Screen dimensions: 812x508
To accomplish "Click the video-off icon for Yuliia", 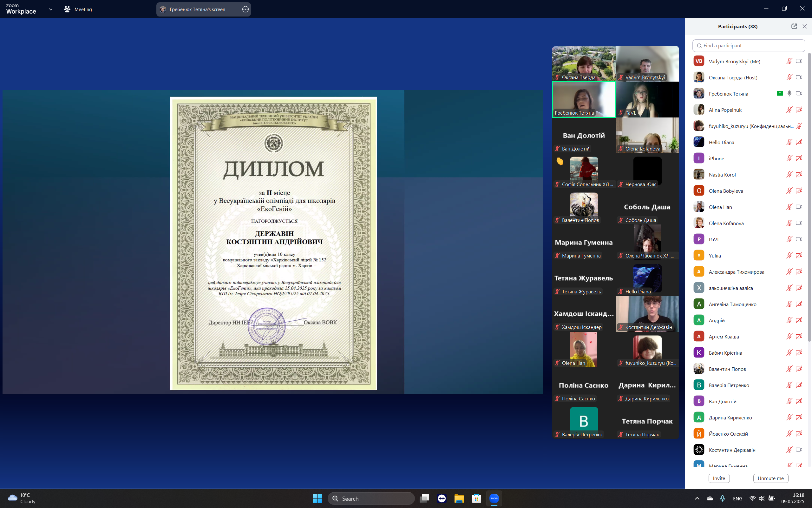I will tap(799, 255).
